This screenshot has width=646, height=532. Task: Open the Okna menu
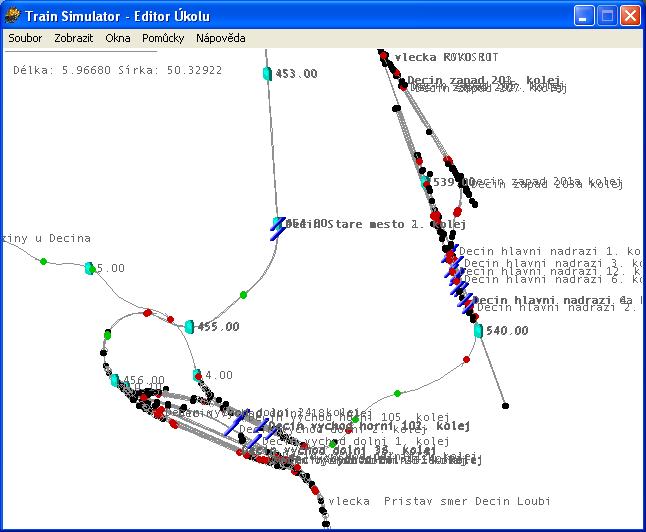point(118,38)
